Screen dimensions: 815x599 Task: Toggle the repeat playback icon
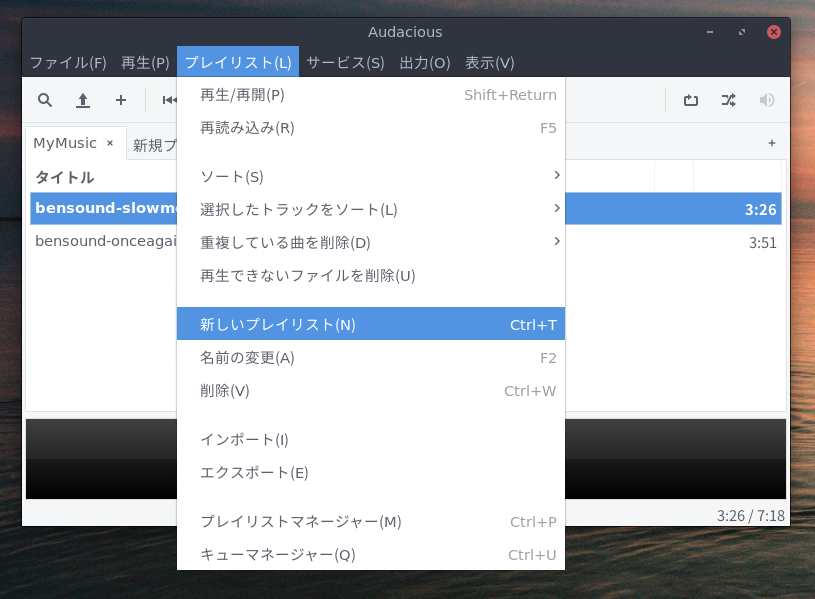tap(691, 100)
